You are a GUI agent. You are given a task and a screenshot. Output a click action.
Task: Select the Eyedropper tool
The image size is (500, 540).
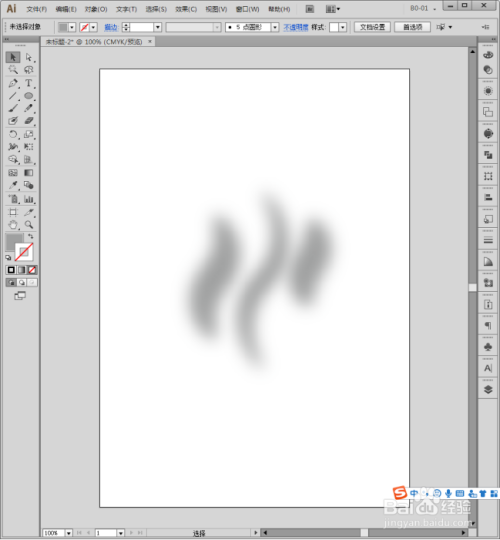[13, 185]
